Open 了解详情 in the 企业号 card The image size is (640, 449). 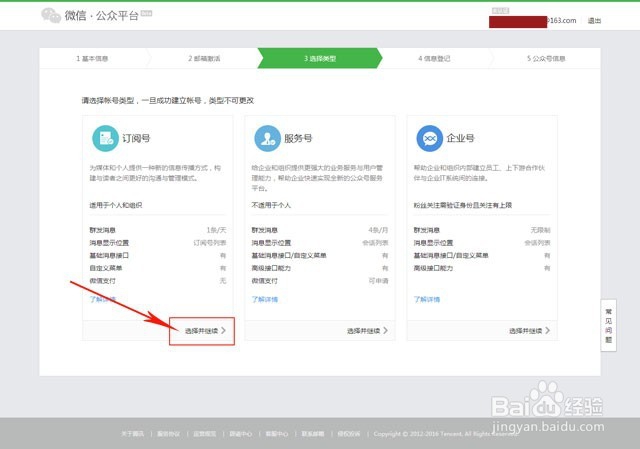[x=427, y=299]
